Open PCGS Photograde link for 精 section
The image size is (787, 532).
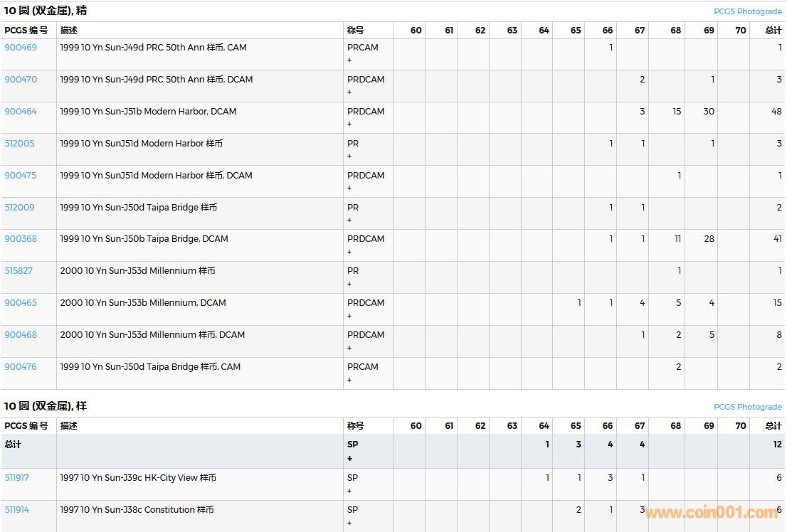[x=747, y=11]
